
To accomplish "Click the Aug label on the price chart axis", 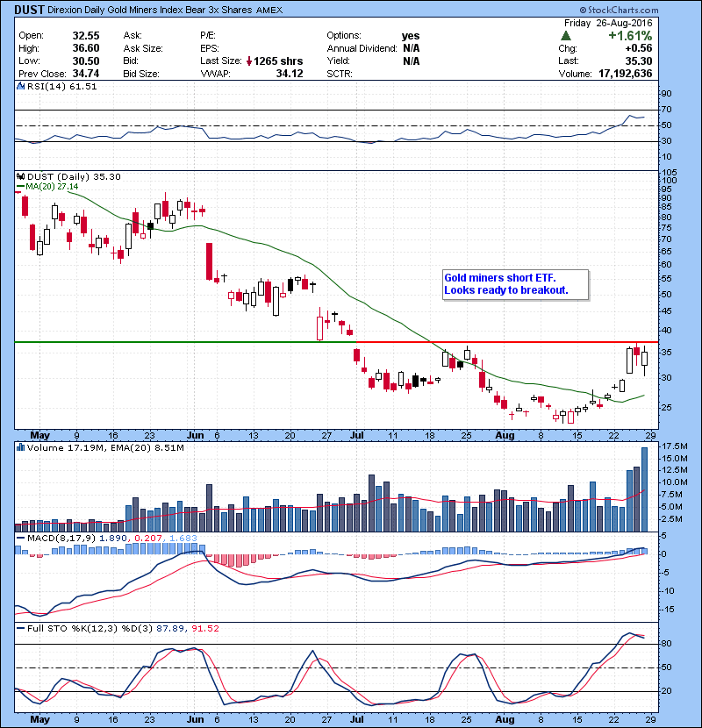I will point(505,435).
